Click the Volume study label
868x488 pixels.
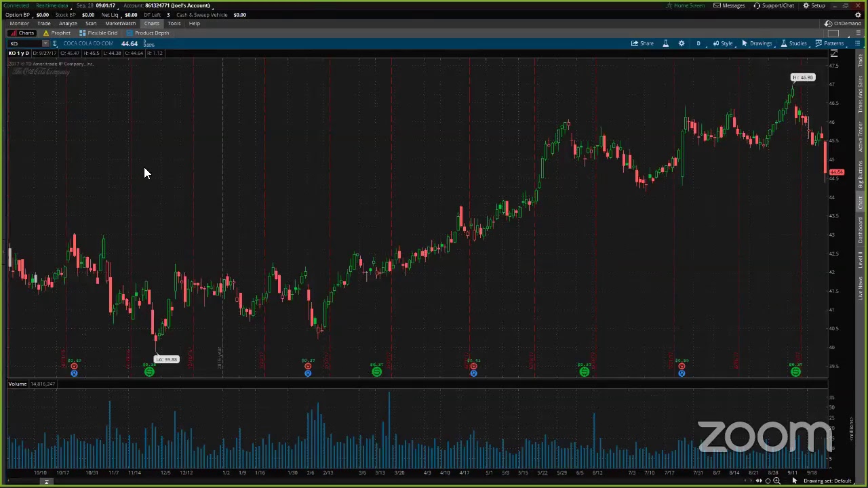[x=18, y=384]
